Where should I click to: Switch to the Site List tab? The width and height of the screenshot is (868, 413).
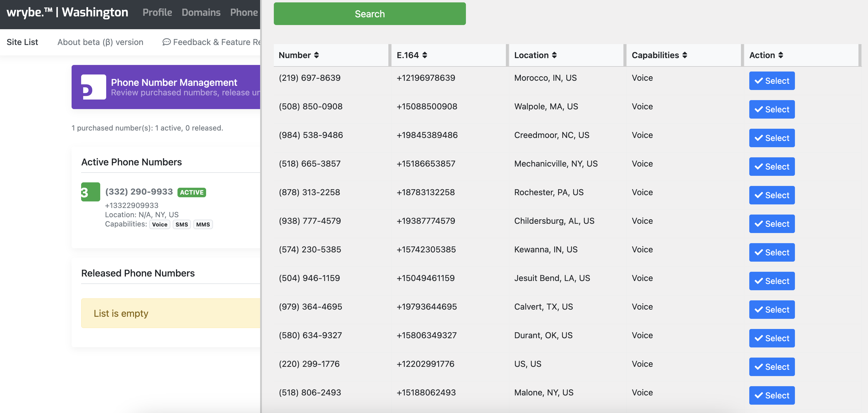[22, 42]
